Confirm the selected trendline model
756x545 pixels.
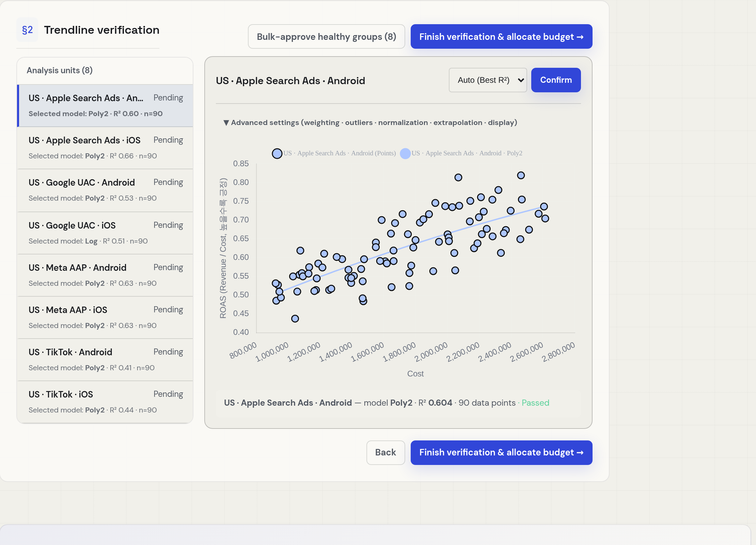click(x=556, y=80)
